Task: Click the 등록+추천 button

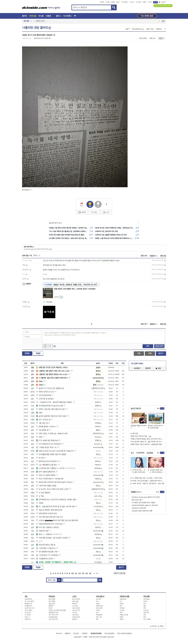Action: click(159, 346)
